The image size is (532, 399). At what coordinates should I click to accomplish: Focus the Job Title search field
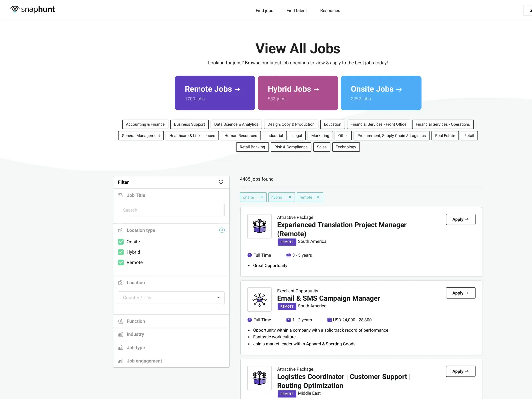click(171, 210)
